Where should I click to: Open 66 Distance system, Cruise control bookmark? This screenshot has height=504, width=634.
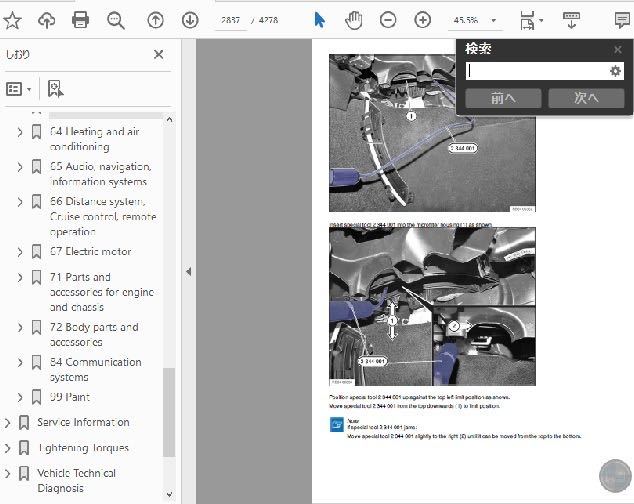103,216
